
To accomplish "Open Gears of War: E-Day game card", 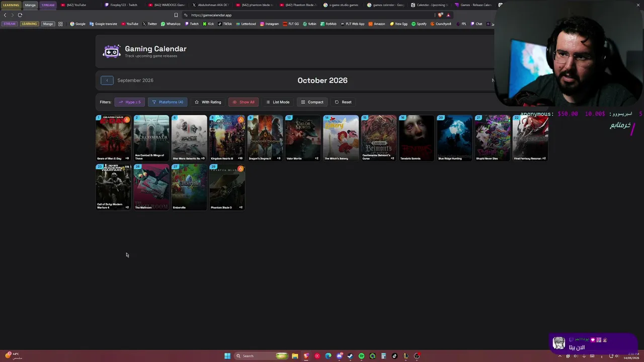I will point(113,138).
